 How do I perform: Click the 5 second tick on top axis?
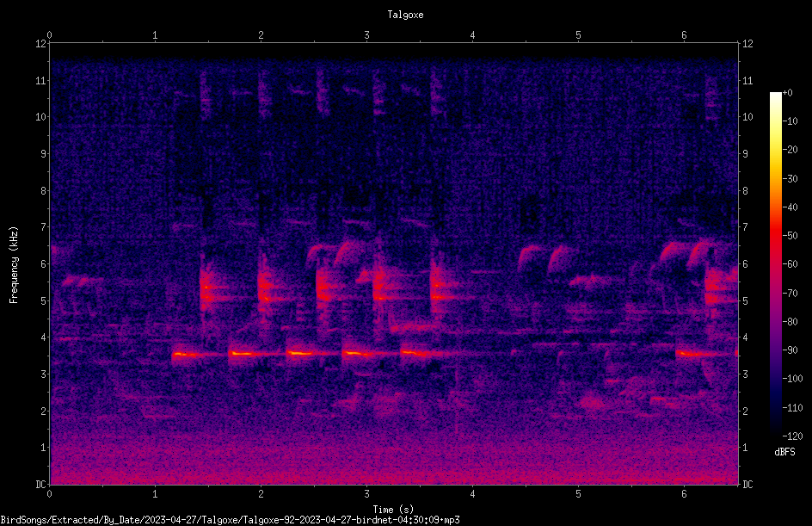click(x=578, y=35)
